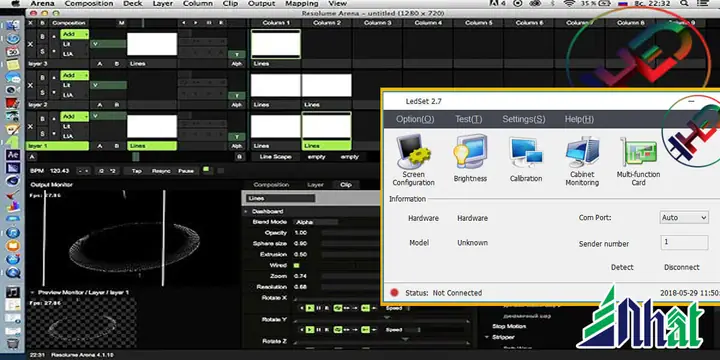Click the Rotate X play forward button
The width and height of the screenshot is (720, 360).
click(x=310, y=308)
